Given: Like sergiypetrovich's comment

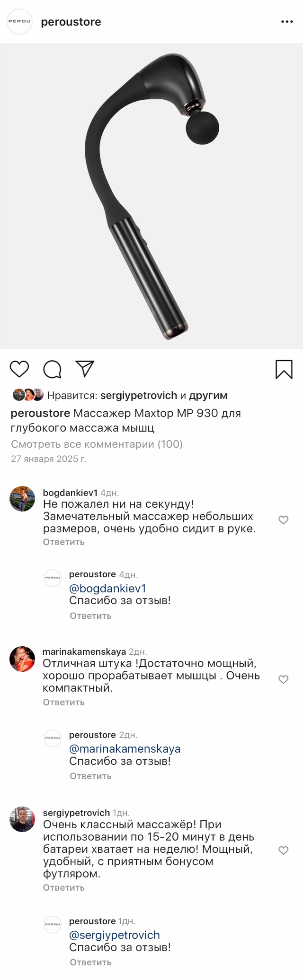Looking at the screenshot, I should pyautogui.click(x=283, y=850).
